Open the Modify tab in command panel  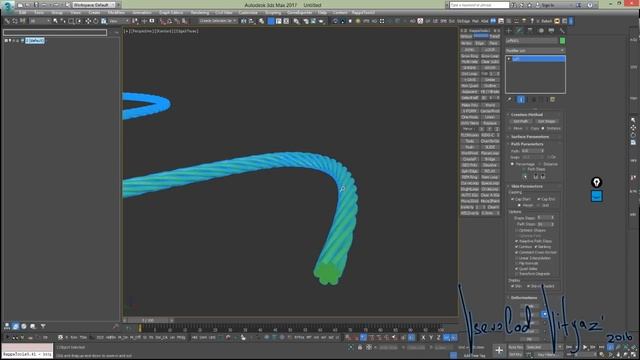pos(520,31)
